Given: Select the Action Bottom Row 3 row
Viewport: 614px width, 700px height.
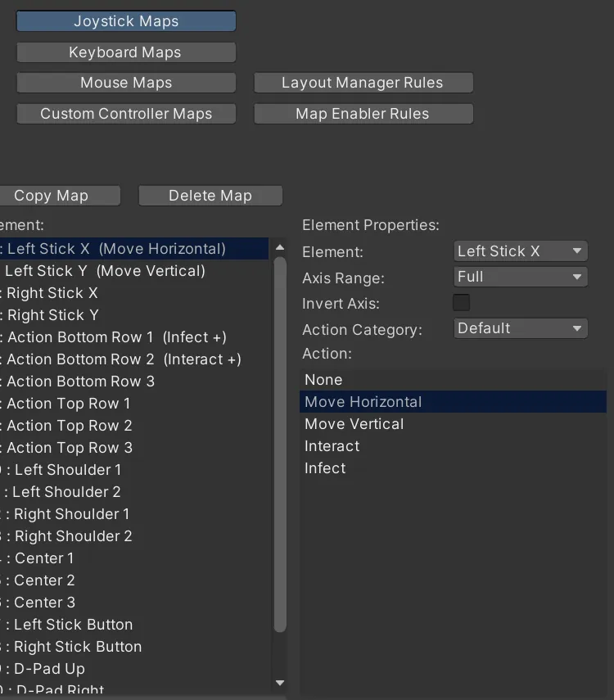Looking at the screenshot, I should (x=134, y=382).
